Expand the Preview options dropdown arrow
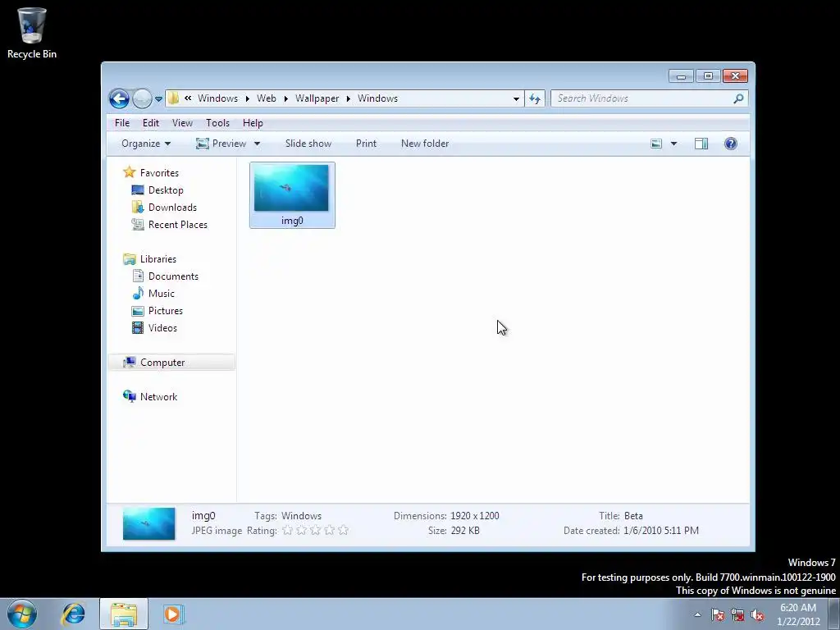The height and width of the screenshot is (630, 840). [x=257, y=144]
